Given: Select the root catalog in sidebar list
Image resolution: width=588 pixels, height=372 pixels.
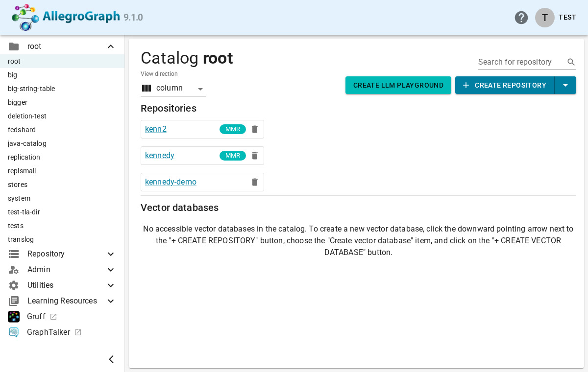Looking at the screenshot, I should pyautogui.click(x=62, y=61).
